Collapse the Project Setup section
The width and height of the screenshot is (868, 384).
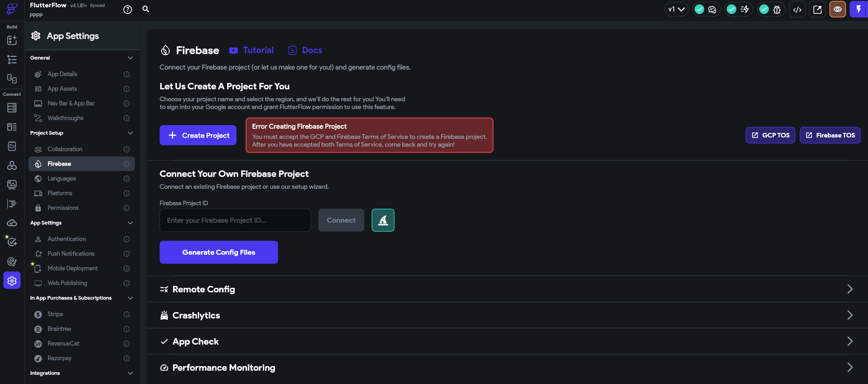click(x=130, y=133)
